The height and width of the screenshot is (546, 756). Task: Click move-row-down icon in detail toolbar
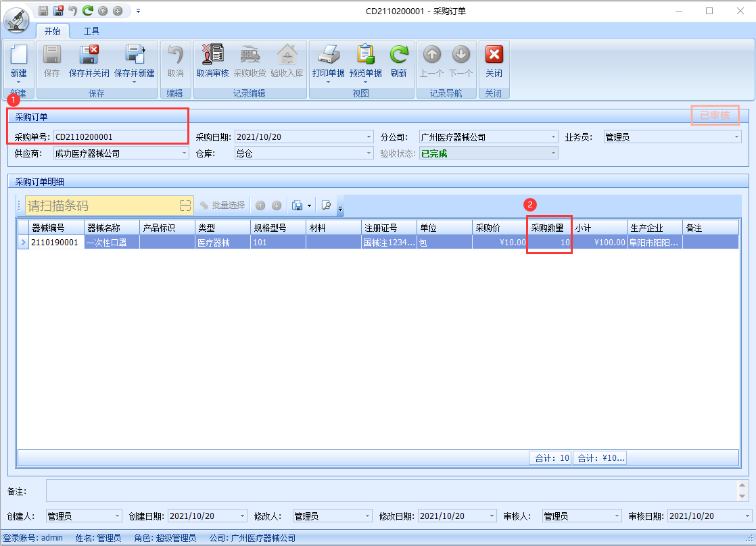pos(277,206)
